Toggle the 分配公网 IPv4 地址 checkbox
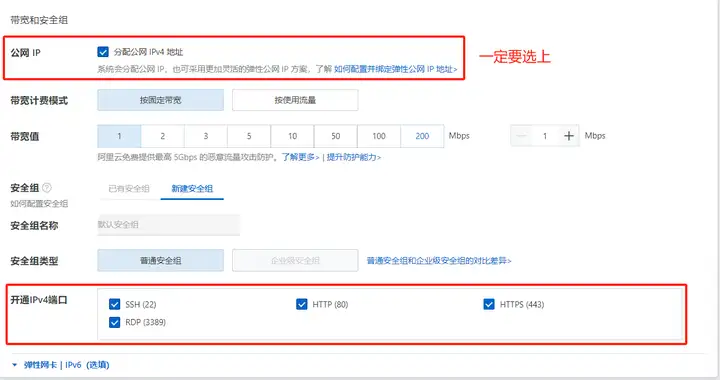This screenshot has width=720, height=380. 103,52
